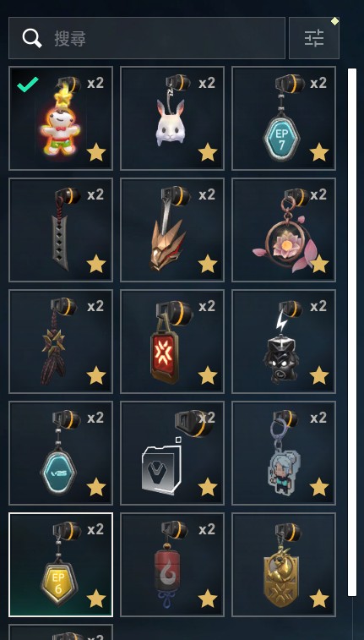
Task: Select the bronze spiked mask buddy
Action: click(x=172, y=230)
